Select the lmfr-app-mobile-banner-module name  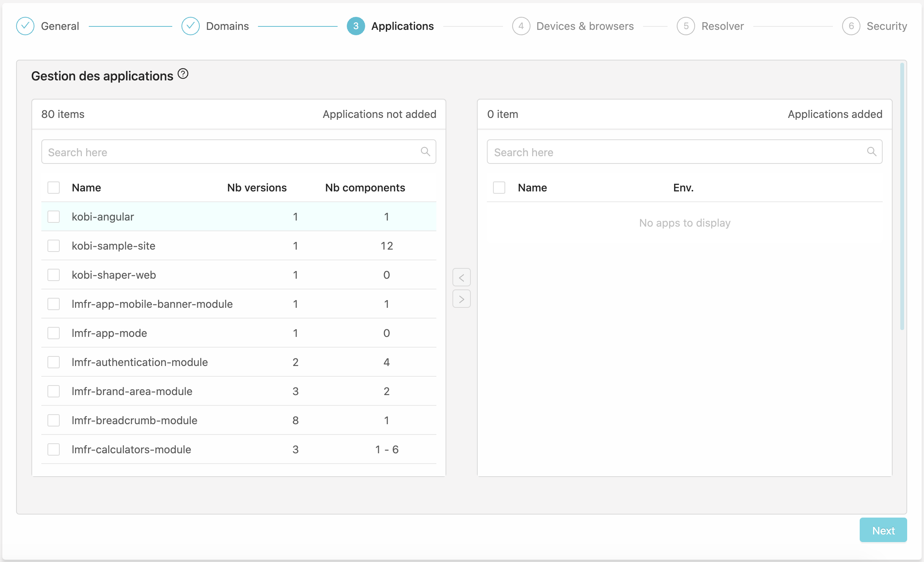152,304
